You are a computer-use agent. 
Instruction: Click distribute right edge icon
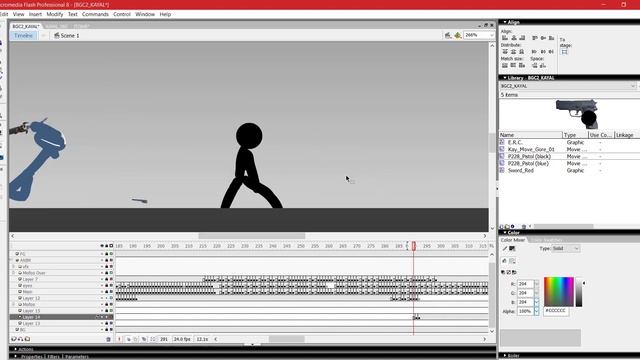(x=551, y=52)
